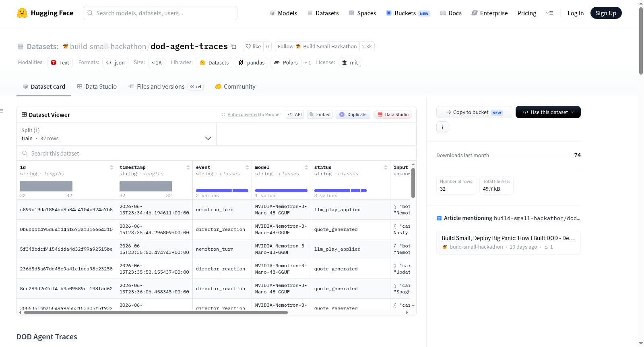Copy dataset name with the copy icon

click(233, 46)
